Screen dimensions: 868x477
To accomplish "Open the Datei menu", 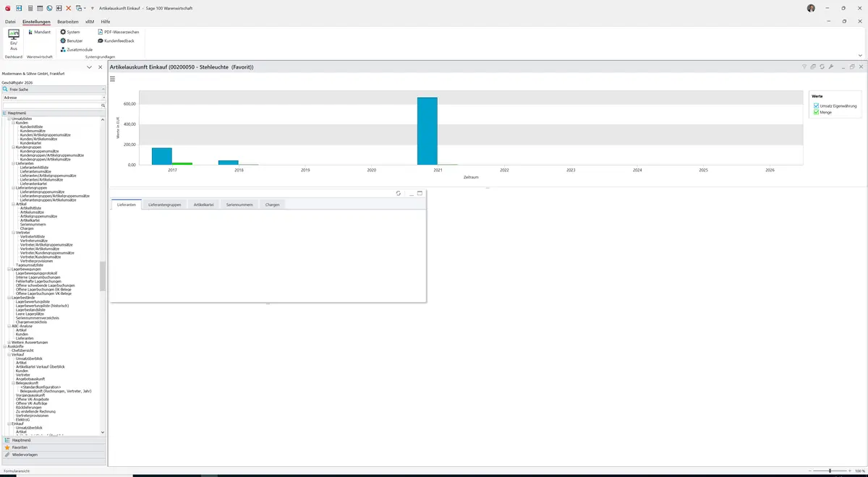I will point(10,22).
